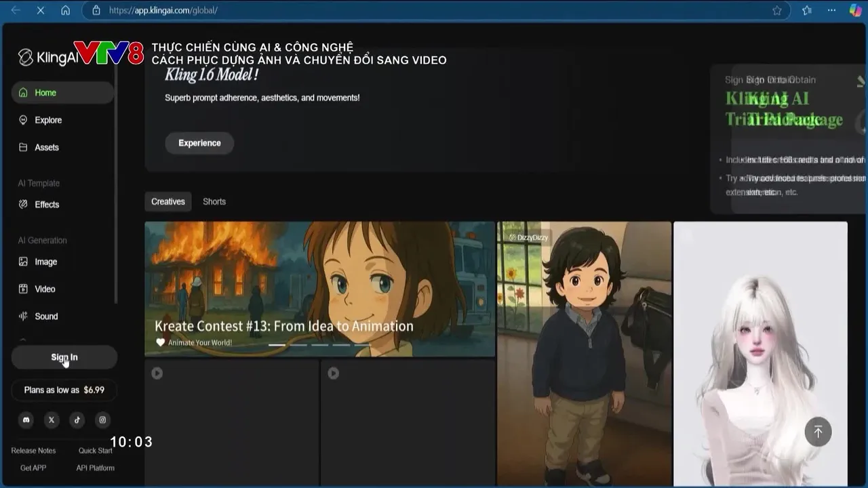Screen dimensions: 868x488
Task: Open the Instagram social icon
Action: (102, 420)
